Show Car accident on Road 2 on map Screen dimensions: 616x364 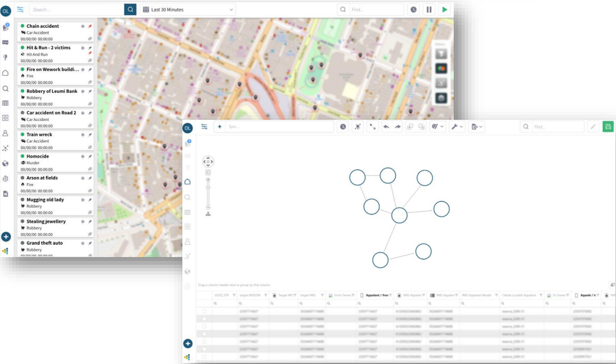click(x=82, y=113)
